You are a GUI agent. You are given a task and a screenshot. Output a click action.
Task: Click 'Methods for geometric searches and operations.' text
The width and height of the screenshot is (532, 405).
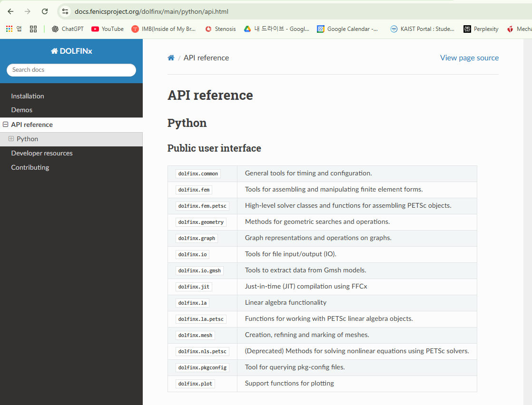(x=317, y=222)
